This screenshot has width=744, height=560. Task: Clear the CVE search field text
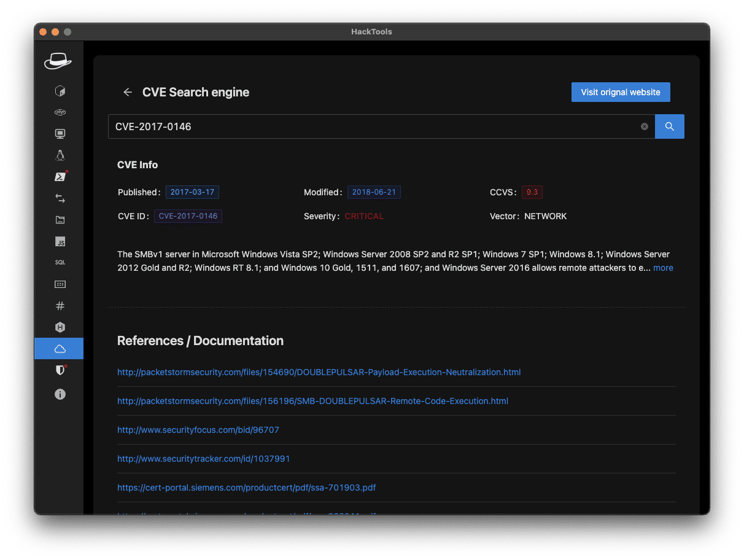(x=645, y=126)
